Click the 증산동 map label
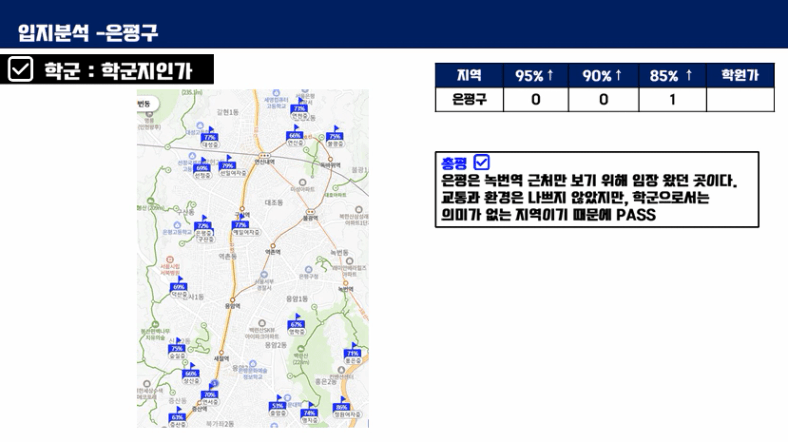The height and width of the screenshot is (442, 788). tap(177, 400)
